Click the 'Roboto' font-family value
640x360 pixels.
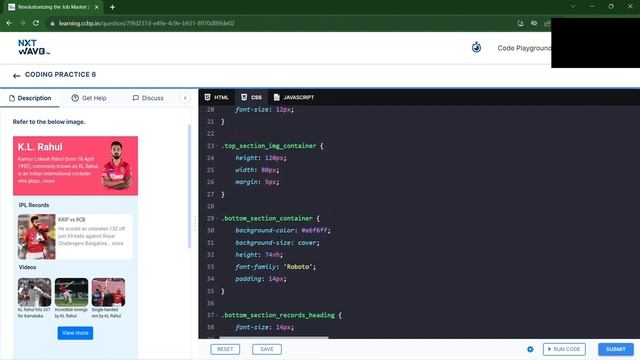coord(298,267)
